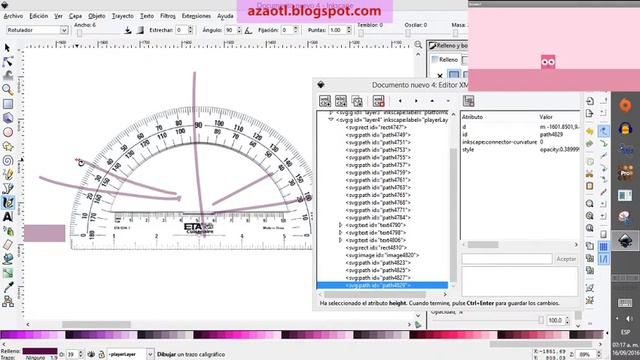Click the Relleno fill color swatch in status bar
This screenshot has height=360, width=640.
[40, 351]
